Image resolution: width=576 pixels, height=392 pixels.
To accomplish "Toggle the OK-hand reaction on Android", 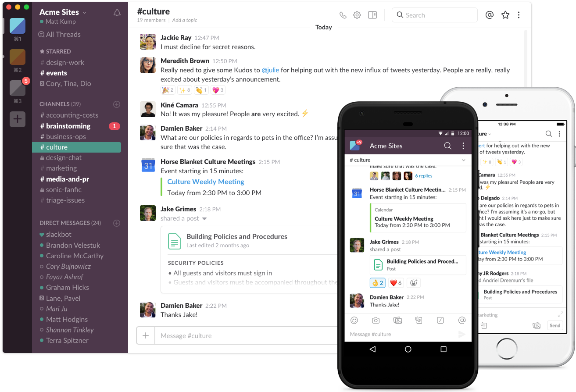I will [378, 283].
